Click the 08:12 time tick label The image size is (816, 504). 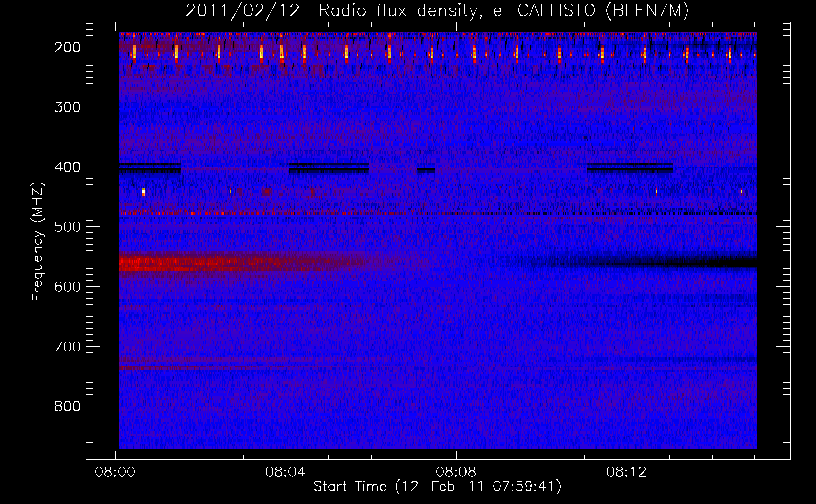627,472
